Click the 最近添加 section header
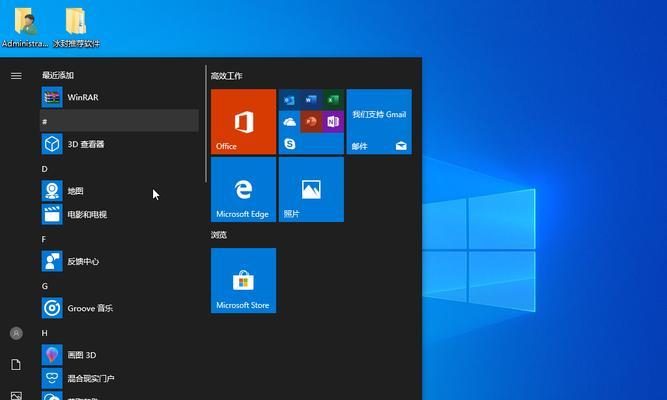Screen dimensions: 667x400 click(58, 75)
